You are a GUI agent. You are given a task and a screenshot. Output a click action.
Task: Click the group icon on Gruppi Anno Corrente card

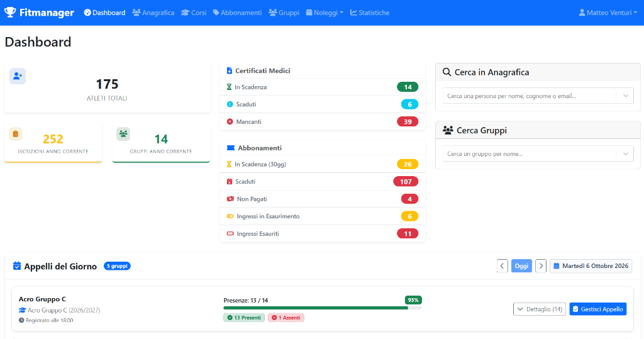point(123,134)
